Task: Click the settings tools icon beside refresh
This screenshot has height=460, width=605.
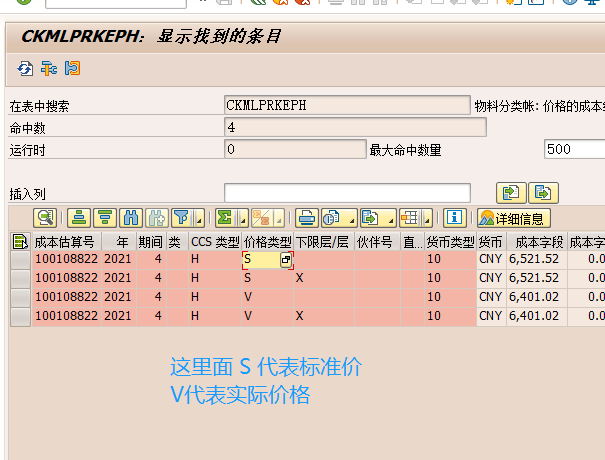Action: tap(49, 69)
